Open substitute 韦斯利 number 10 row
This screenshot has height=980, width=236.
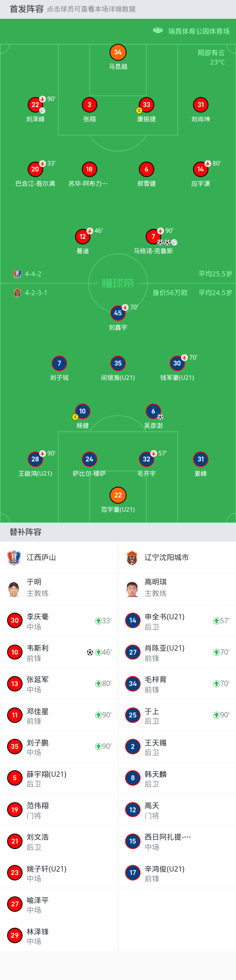point(59,652)
